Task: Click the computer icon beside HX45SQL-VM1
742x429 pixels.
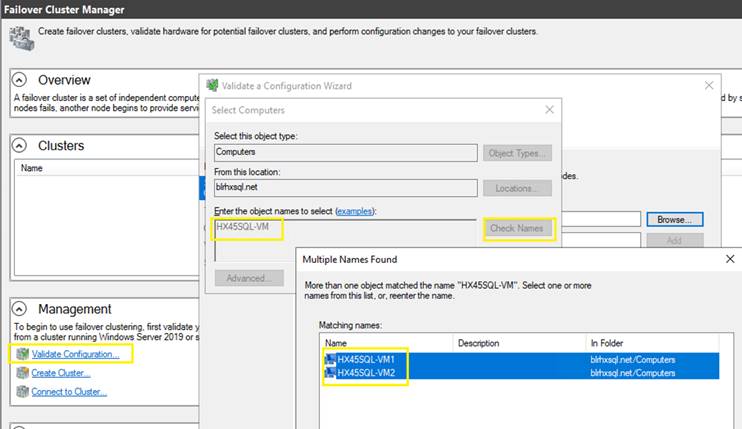Action: click(330, 359)
